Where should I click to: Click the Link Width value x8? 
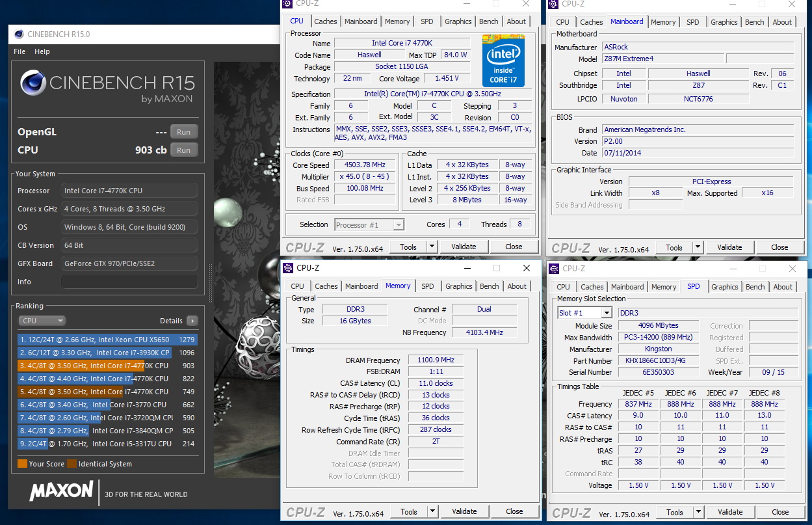[655, 193]
